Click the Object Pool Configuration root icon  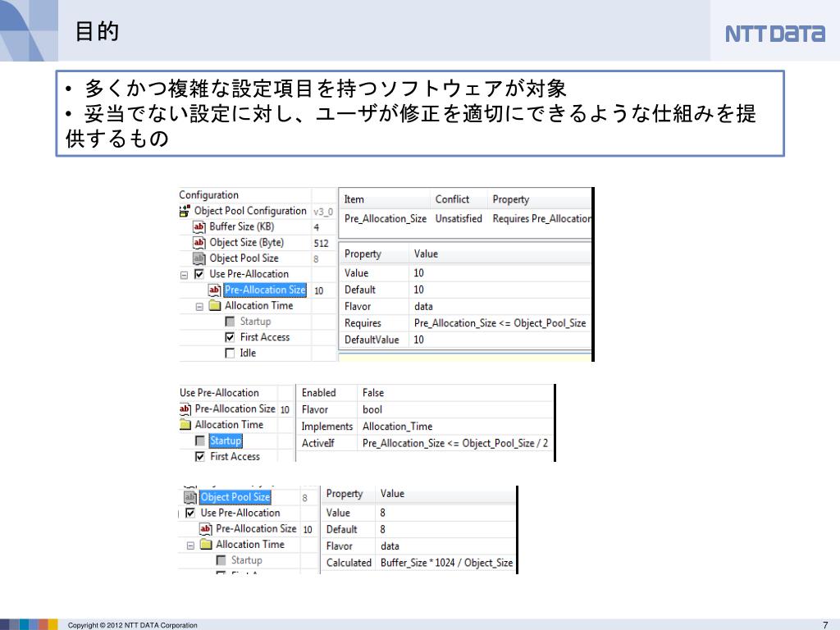(185, 211)
